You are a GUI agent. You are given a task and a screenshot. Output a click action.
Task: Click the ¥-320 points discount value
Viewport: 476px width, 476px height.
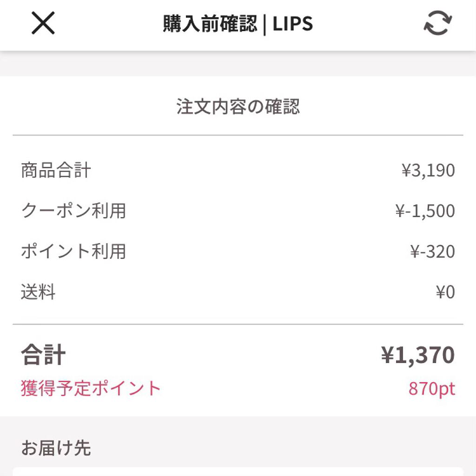click(x=432, y=251)
